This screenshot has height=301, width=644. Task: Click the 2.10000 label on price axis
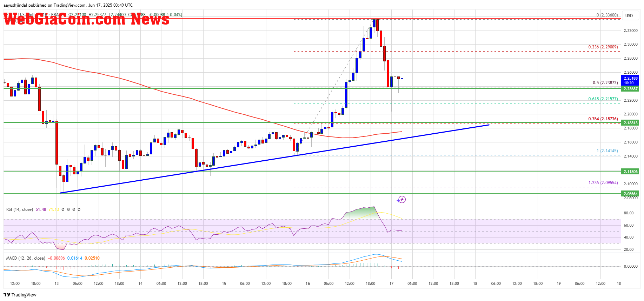630,184
